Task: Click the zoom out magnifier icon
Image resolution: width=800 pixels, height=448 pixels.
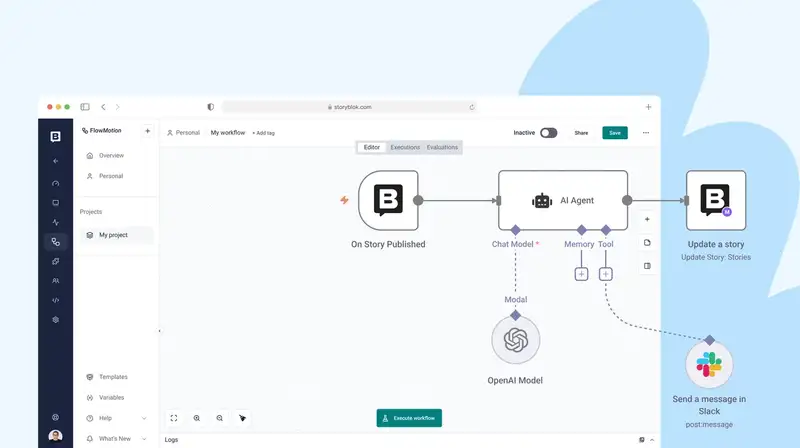Action: click(220, 418)
